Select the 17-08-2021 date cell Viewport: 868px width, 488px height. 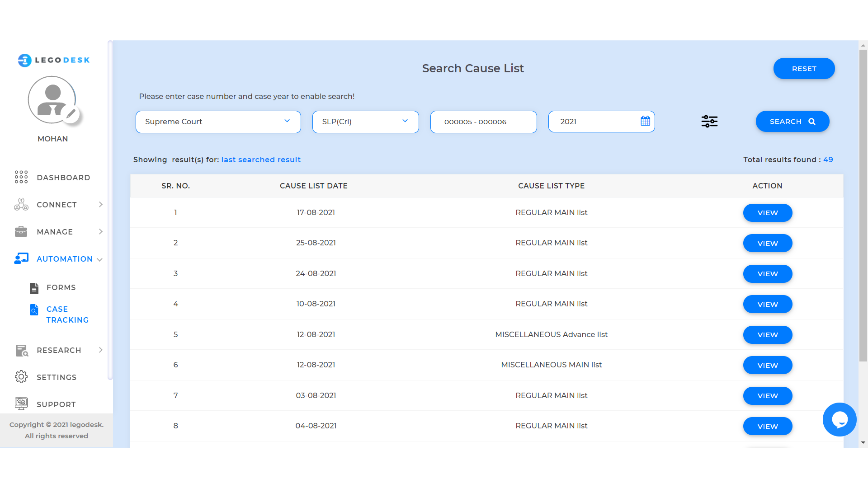[316, 212]
